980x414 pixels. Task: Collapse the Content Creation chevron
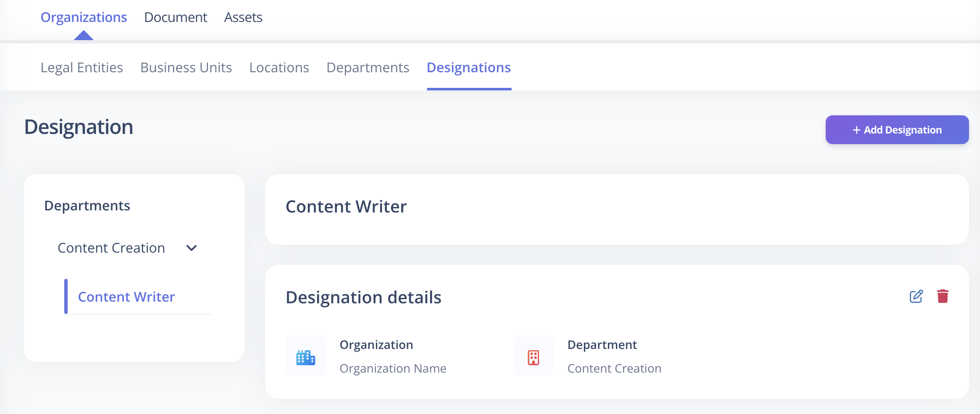point(192,248)
